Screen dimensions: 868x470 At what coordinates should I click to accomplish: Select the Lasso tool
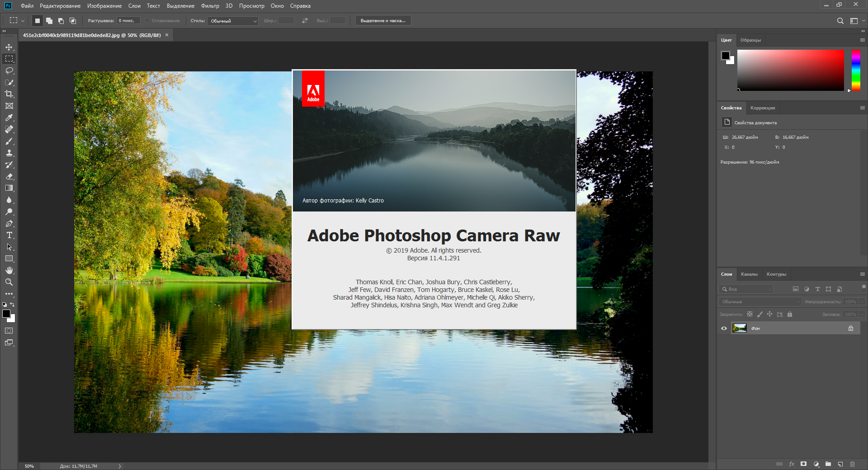[x=9, y=70]
